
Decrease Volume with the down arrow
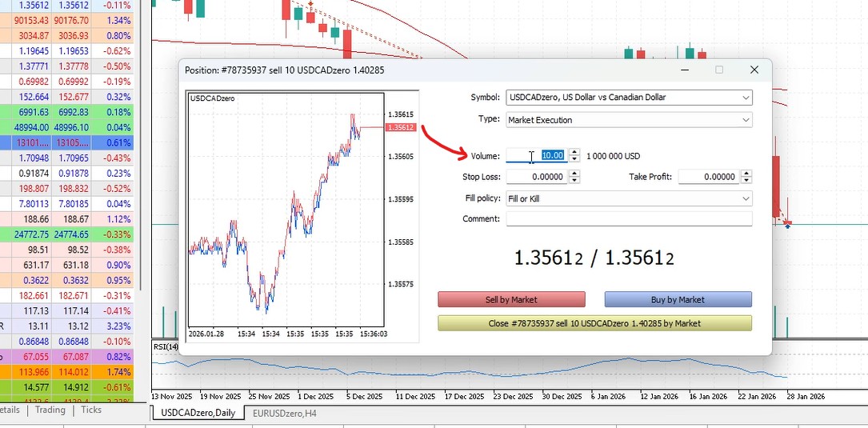click(574, 159)
